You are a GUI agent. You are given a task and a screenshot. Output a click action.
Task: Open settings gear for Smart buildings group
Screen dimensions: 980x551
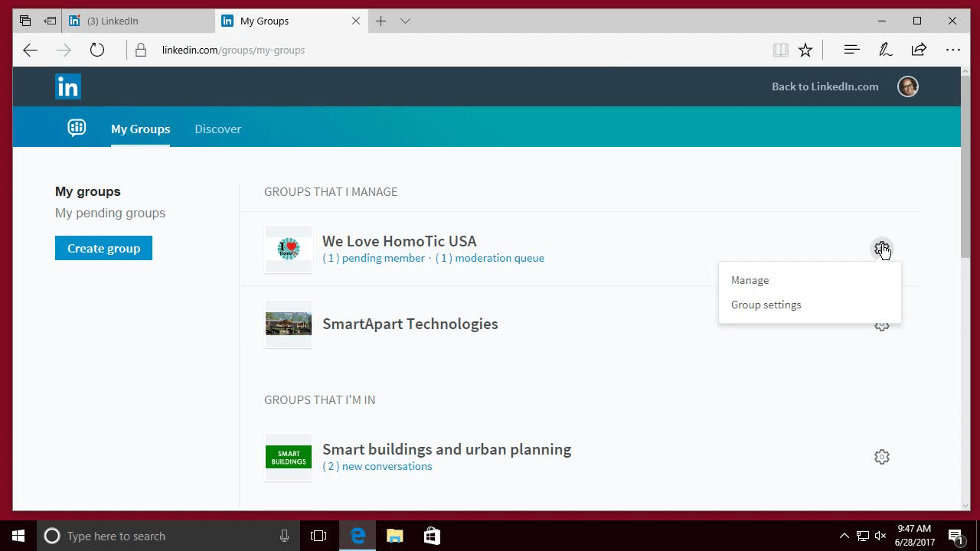tap(881, 456)
